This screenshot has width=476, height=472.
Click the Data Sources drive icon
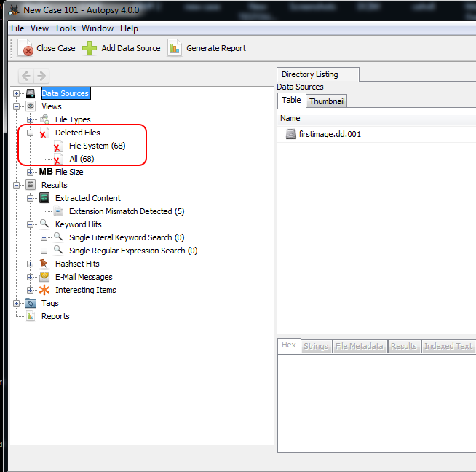pyautogui.click(x=31, y=93)
